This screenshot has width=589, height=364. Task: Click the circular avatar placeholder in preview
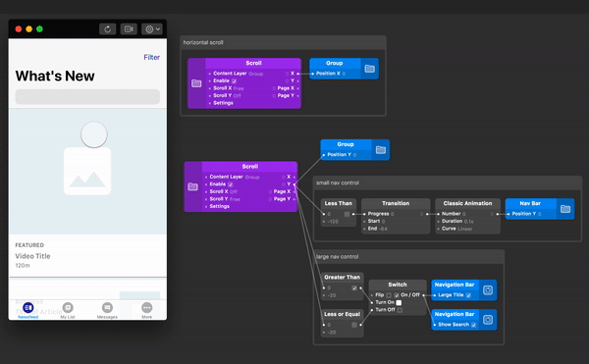[94, 134]
